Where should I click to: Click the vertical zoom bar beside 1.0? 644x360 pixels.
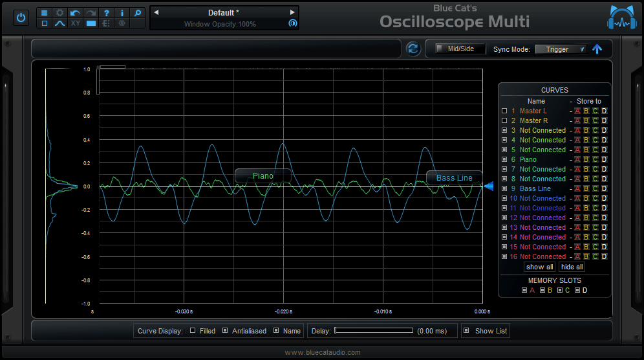coord(98,82)
